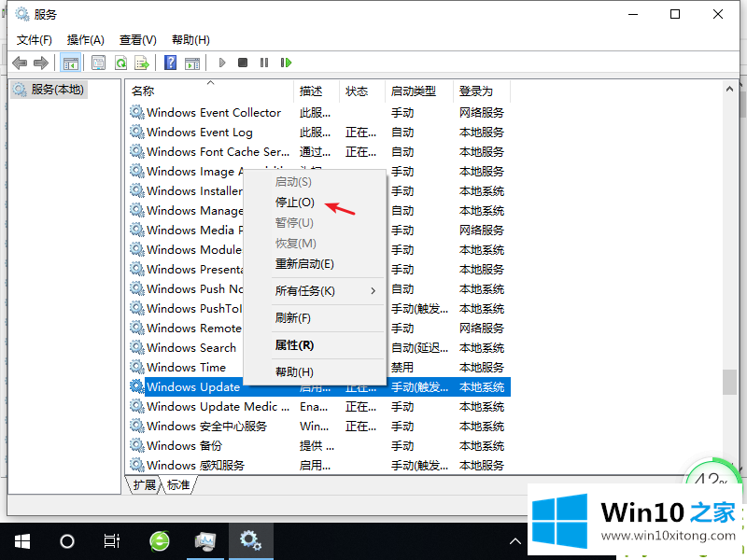Open the 操作(A) menu

86,40
